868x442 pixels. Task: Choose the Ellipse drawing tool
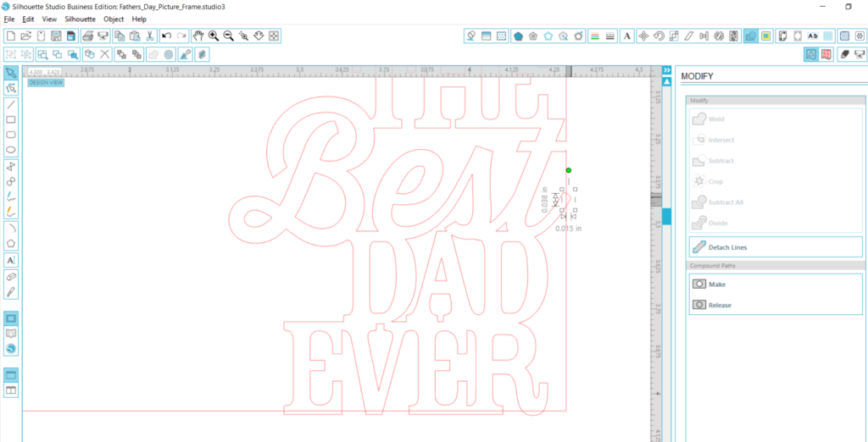[x=11, y=150]
